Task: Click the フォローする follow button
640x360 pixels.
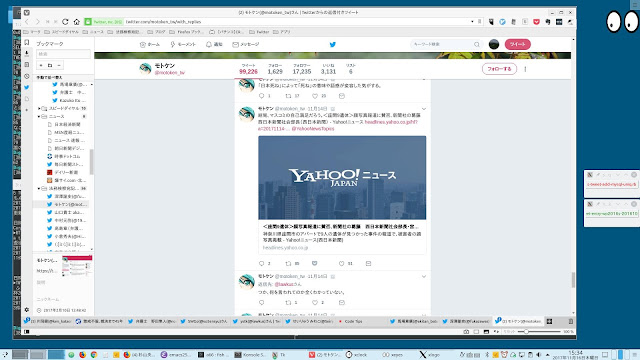Action: pyautogui.click(x=499, y=69)
